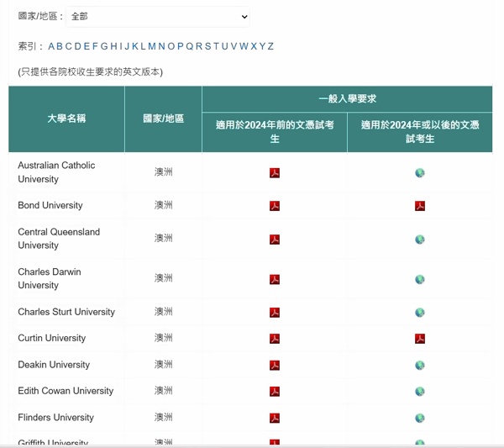This screenshot has height=448, width=504.
Task: Open Central Queensland University 2024-onwards globe icon
Action: 420,240
